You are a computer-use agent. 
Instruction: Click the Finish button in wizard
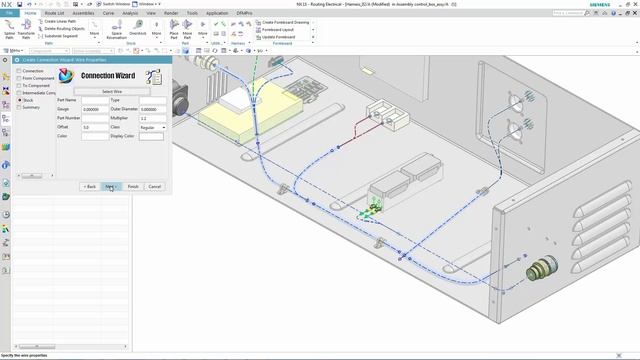[x=133, y=187]
